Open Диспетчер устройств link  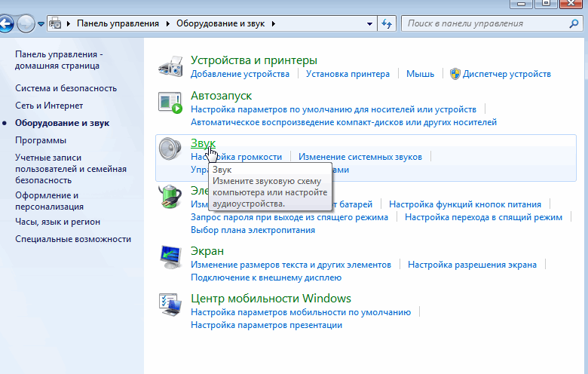coord(507,74)
